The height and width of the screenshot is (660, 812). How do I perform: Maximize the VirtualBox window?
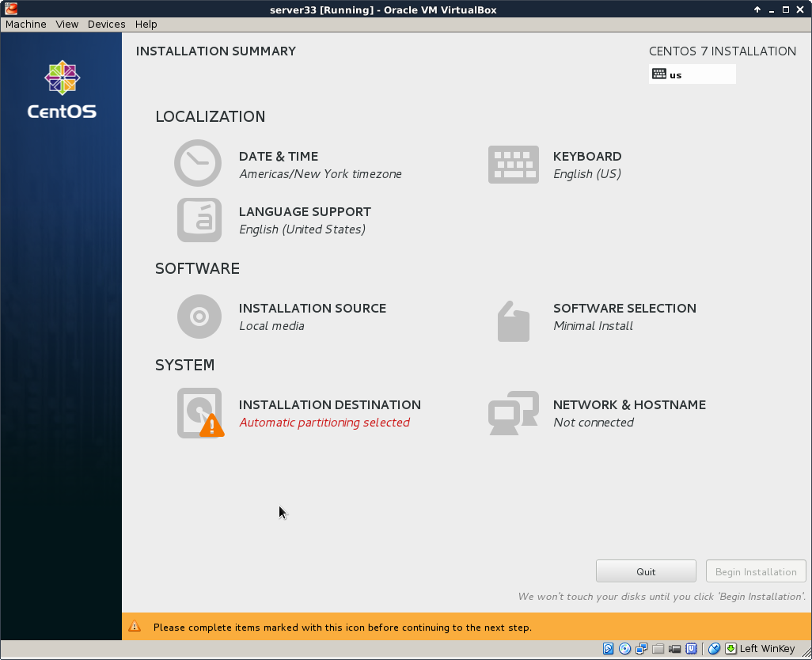786,9
